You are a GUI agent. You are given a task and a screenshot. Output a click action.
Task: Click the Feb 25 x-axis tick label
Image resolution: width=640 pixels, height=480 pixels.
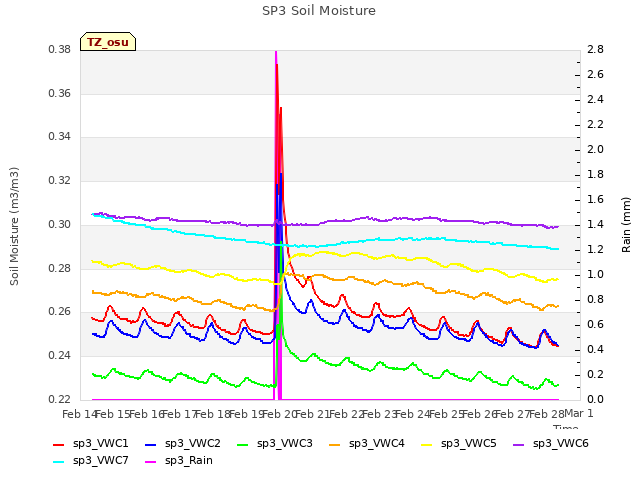point(446,414)
